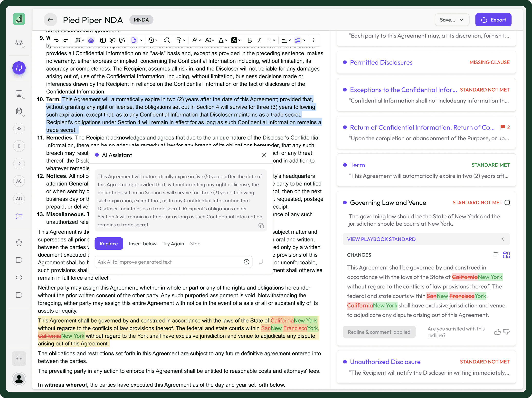Screen dimensions: 532x398
Task: Open the font size dropdown arrow
Action: coord(213,40)
